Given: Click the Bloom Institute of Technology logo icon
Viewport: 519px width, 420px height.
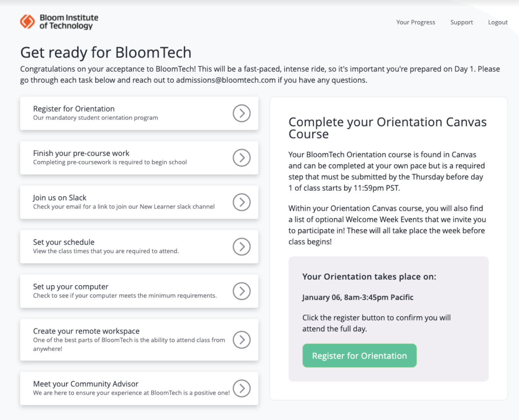Looking at the screenshot, I should point(27,22).
